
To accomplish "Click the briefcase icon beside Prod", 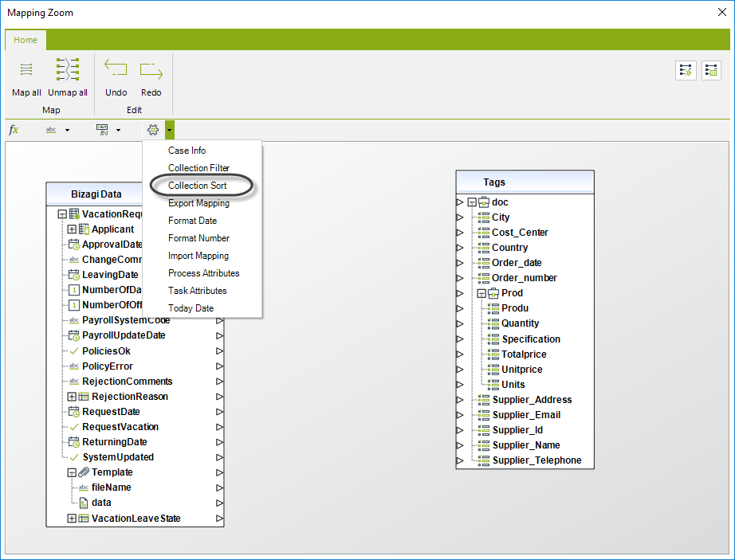I will 493,293.
